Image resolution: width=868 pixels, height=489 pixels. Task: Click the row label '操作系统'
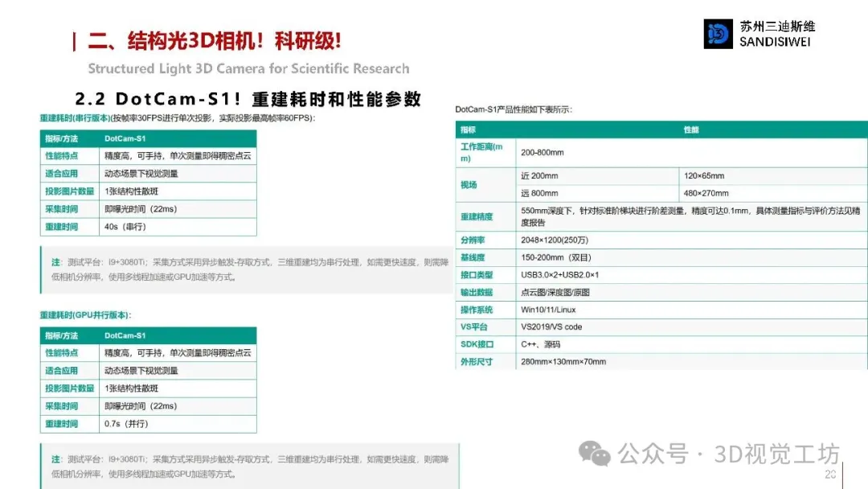(476, 310)
